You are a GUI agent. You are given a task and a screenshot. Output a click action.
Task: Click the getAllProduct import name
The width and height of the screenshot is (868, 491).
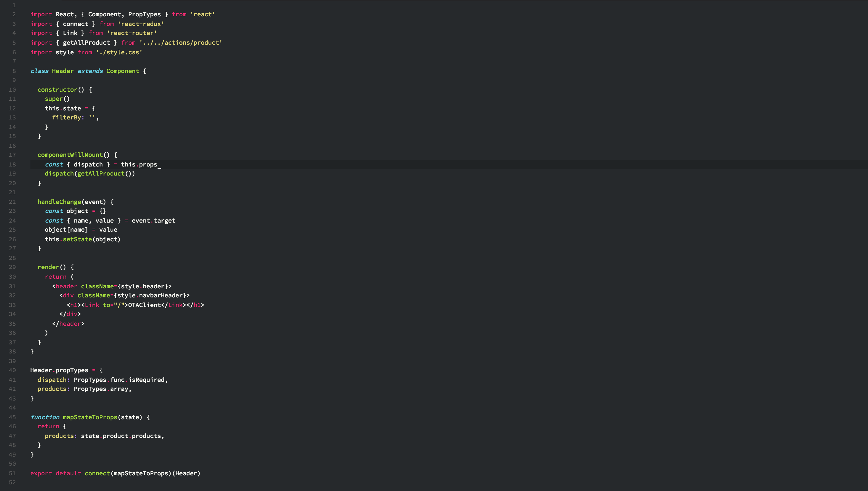pyautogui.click(x=86, y=43)
